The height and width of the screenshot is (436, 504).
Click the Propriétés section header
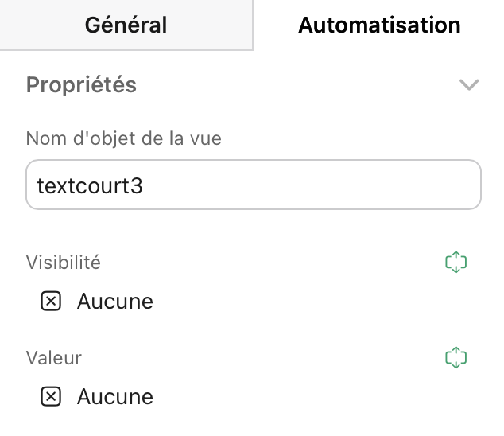81,84
